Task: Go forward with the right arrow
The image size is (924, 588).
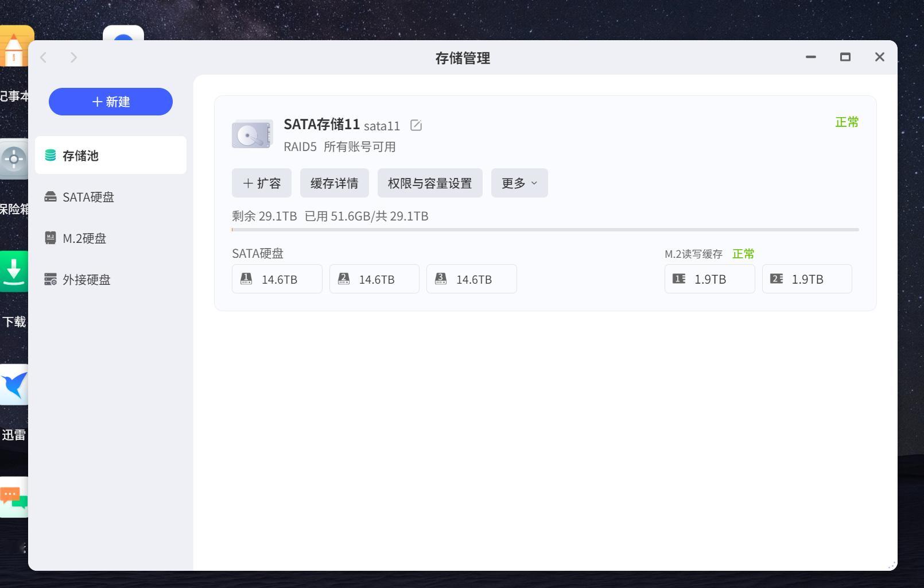Action: click(x=73, y=57)
